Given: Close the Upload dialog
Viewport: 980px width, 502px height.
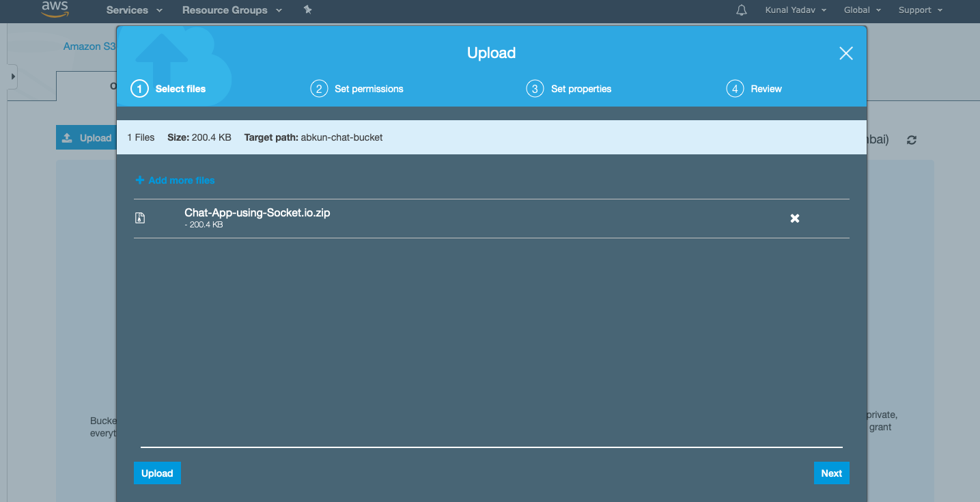Looking at the screenshot, I should [846, 53].
